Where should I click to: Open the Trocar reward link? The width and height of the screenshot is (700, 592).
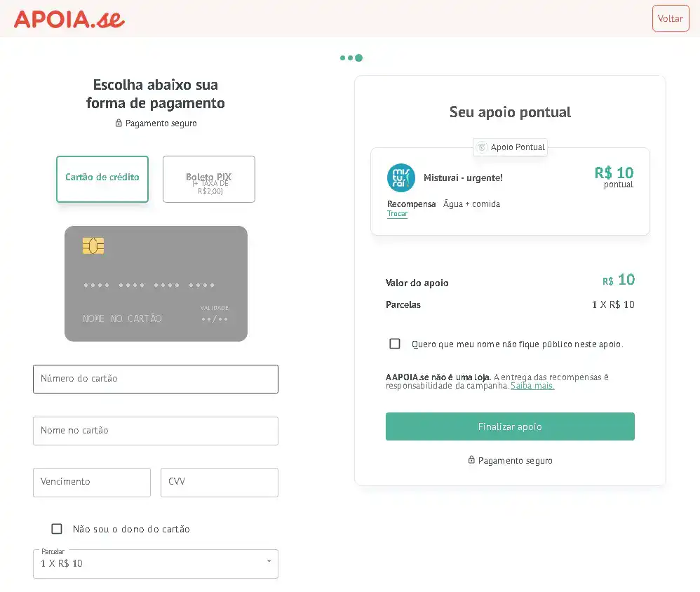397,213
